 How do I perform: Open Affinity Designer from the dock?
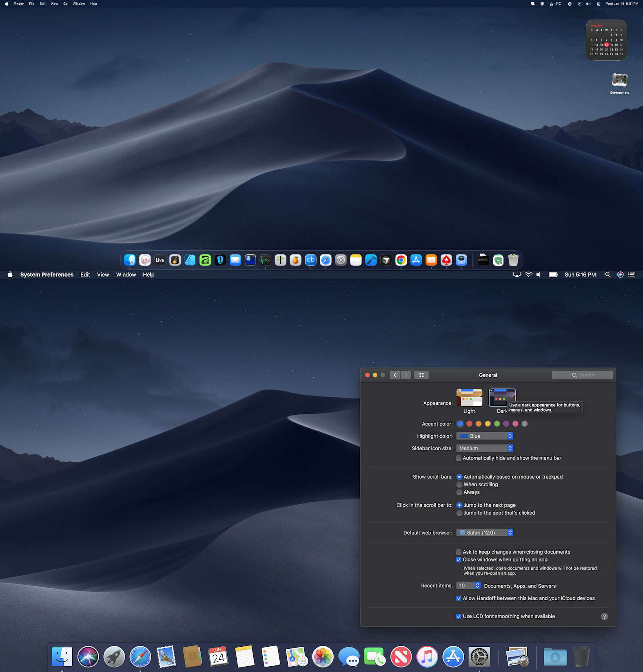(190, 260)
